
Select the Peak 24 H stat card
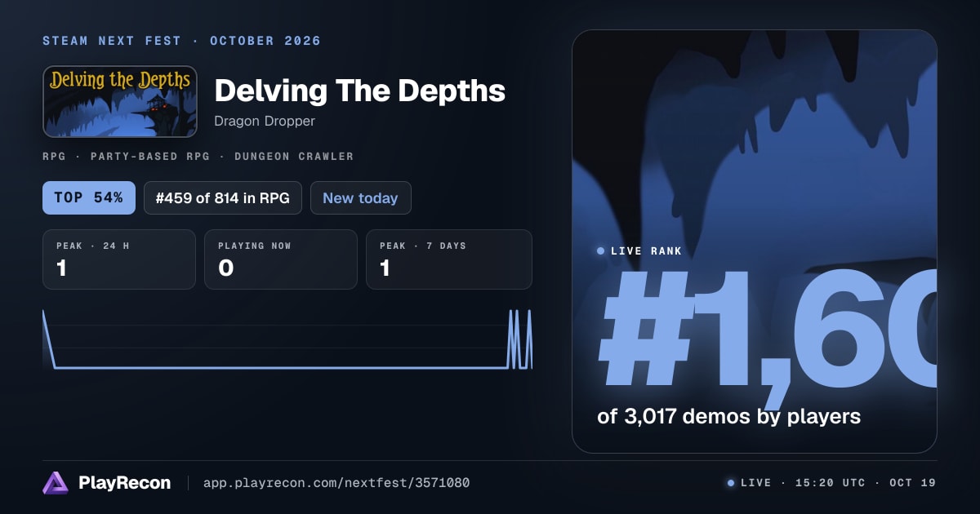119,259
